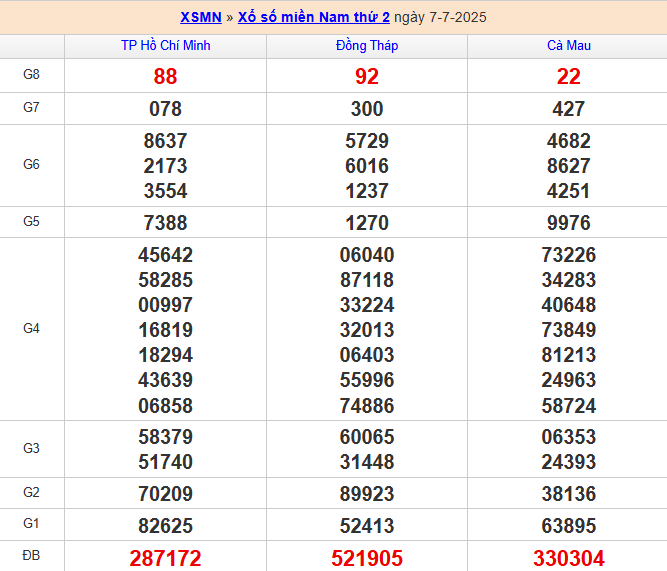Select the G3 row label
Viewport: 667px width, 571px height.
click(x=31, y=448)
